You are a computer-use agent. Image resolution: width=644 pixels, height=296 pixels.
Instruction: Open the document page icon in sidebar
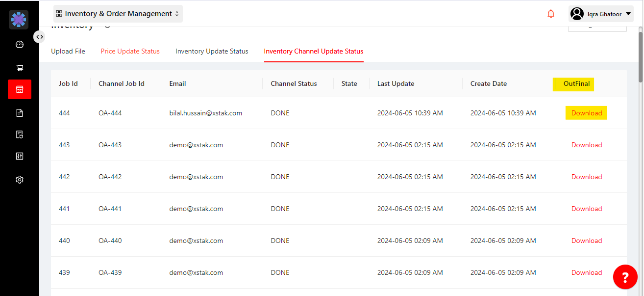(20, 113)
